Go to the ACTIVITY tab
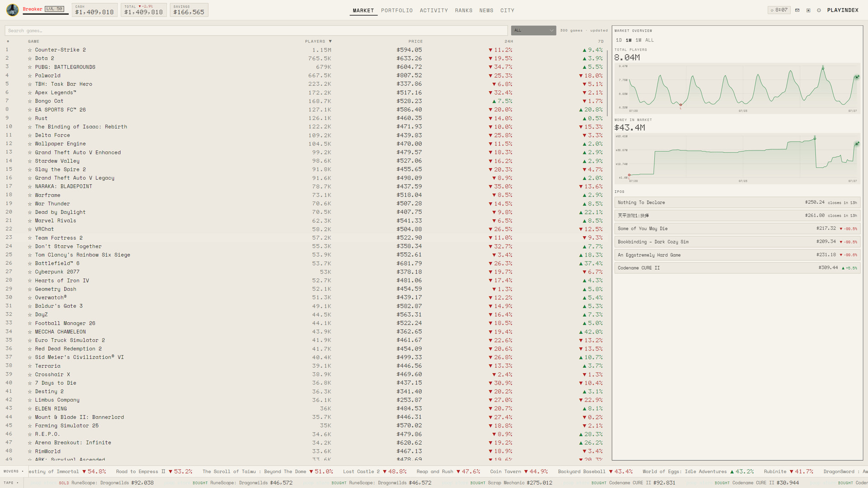 [434, 10]
